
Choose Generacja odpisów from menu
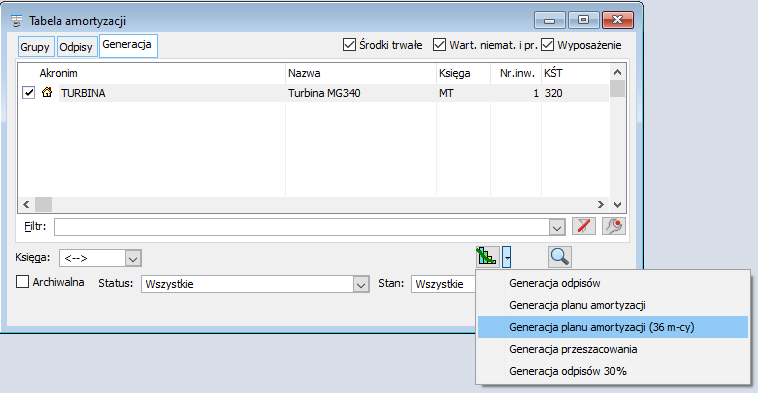(x=612, y=283)
